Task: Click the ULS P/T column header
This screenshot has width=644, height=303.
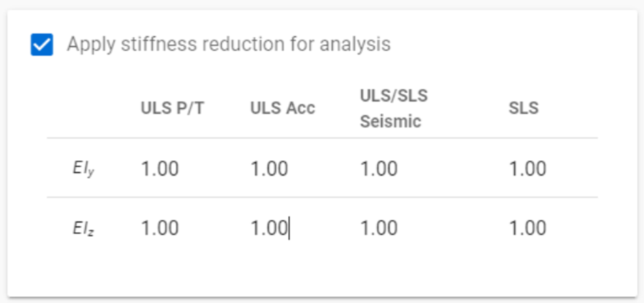Action: 172,108
